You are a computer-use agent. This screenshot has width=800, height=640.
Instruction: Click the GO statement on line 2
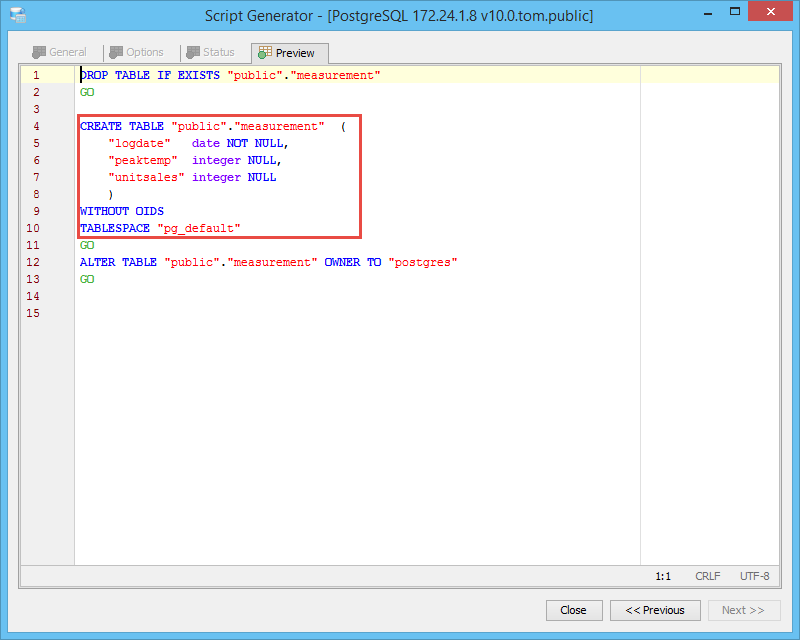point(87,92)
